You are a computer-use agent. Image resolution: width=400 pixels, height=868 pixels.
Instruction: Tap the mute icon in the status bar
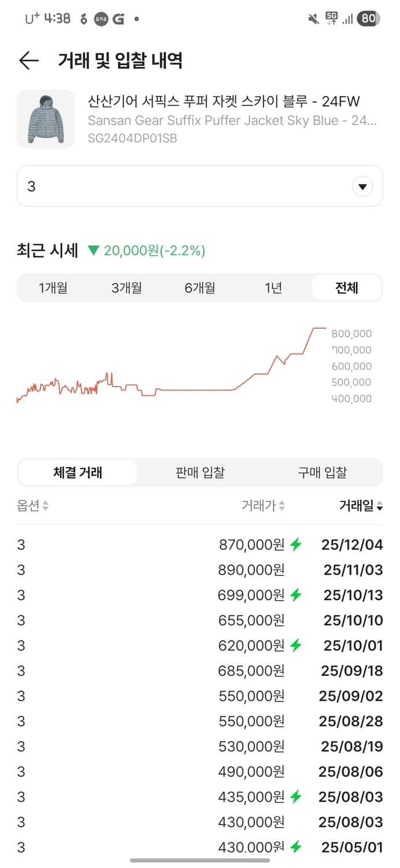[312, 17]
